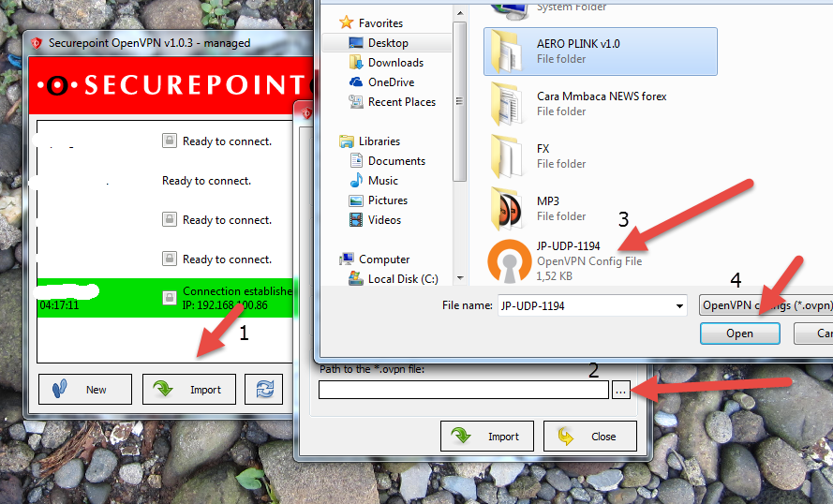Open Music library in navigation pane
833x504 pixels.
pyautogui.click(x=374, y=181)
